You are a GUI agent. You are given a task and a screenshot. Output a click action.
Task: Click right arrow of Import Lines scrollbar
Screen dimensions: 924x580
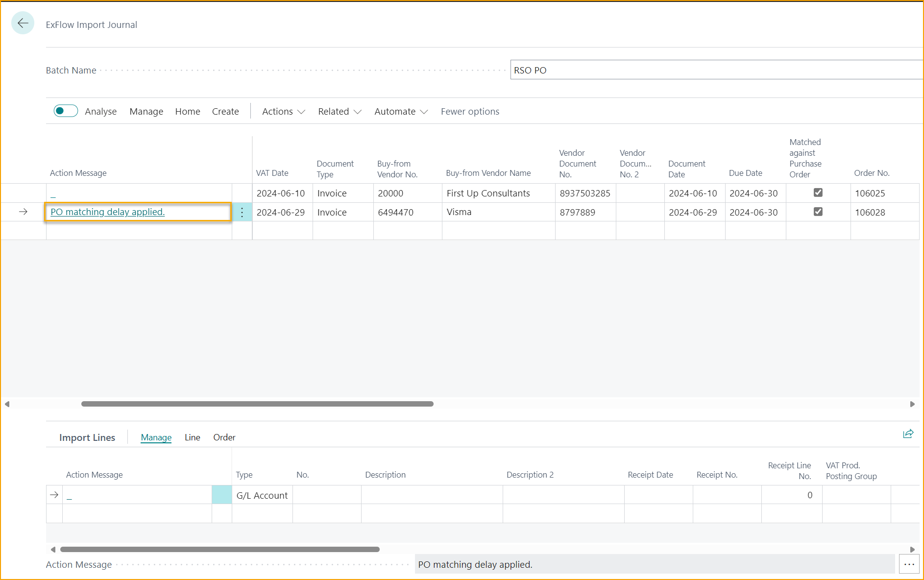point(912,550)
